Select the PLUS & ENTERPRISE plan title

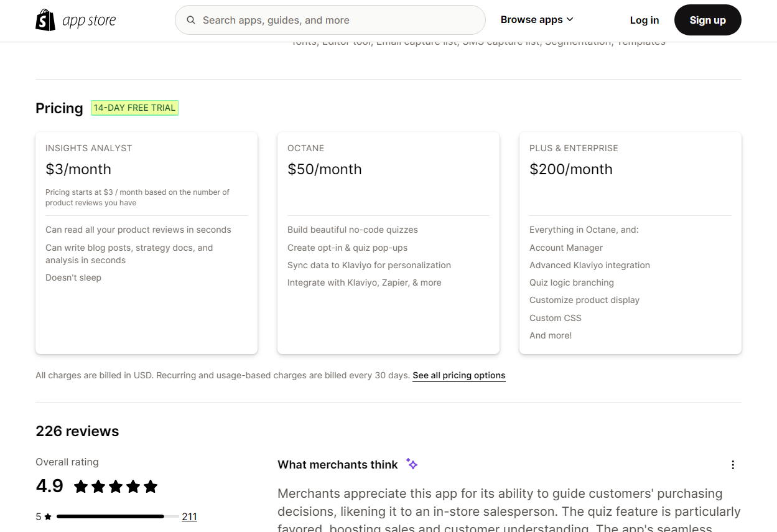574,148
